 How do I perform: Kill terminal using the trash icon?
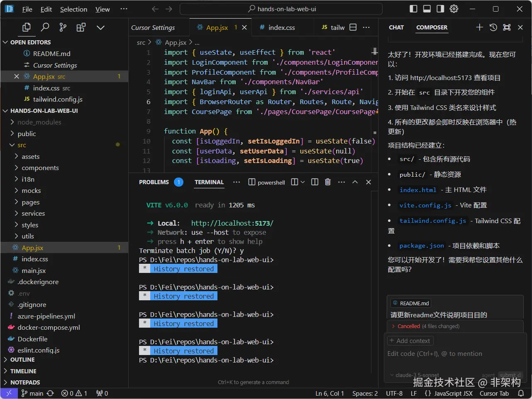click(328, 182)
